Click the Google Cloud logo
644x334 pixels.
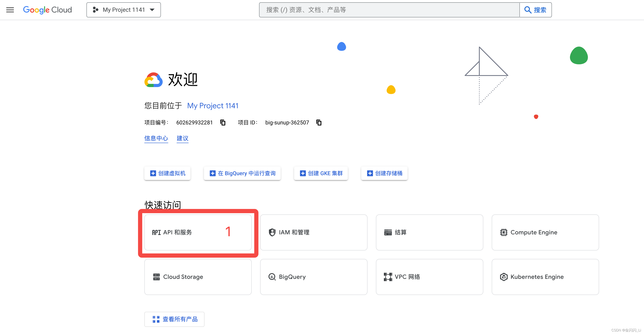(47, 10)
